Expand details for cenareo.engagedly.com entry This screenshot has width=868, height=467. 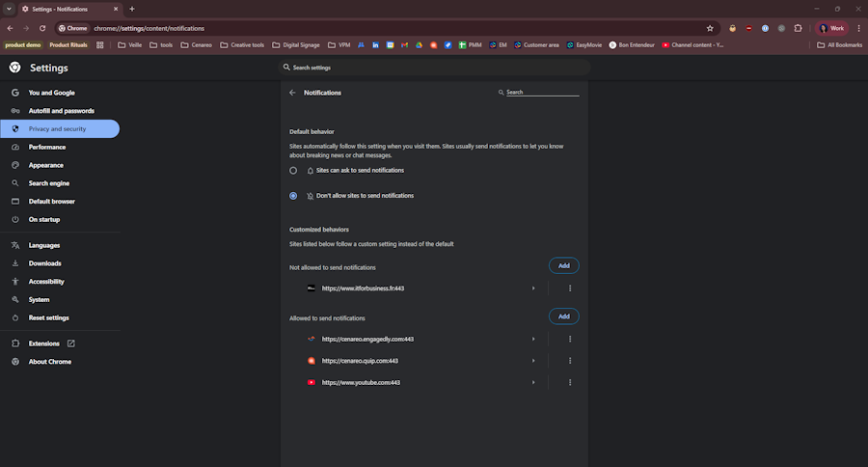(x=533, y=339)
